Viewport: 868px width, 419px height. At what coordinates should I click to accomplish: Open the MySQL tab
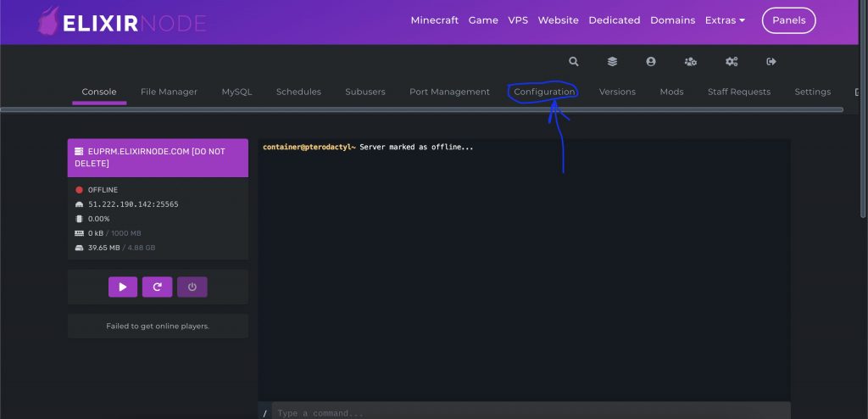point(237,92)
